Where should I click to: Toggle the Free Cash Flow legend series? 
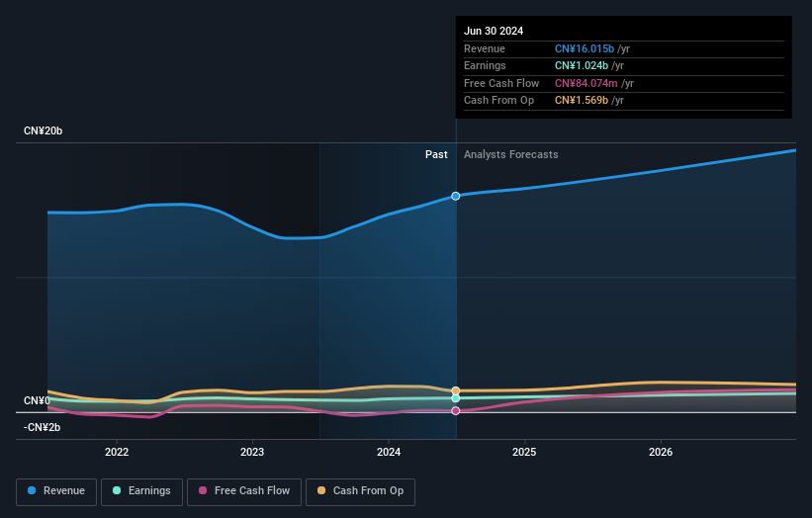[244, 491]
